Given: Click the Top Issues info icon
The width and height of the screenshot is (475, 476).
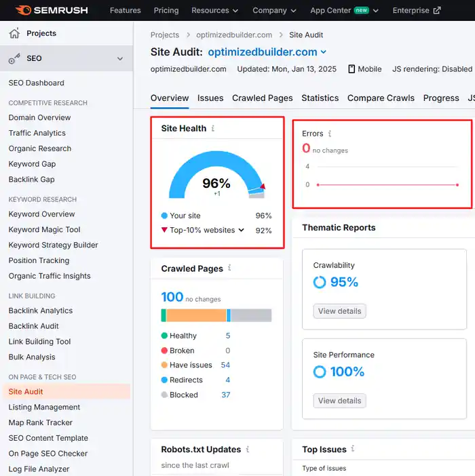Looking at the screenshot, I should pyautogui.click(x=353, y=448).
